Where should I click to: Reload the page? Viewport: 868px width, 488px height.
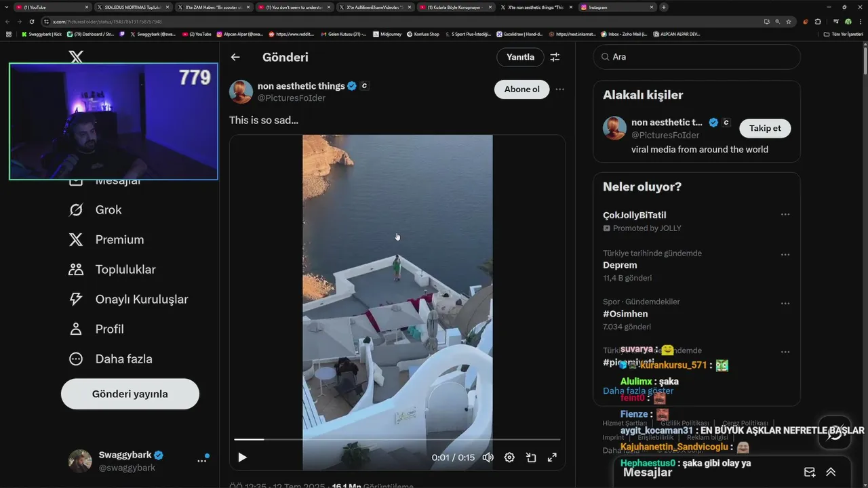32,22
